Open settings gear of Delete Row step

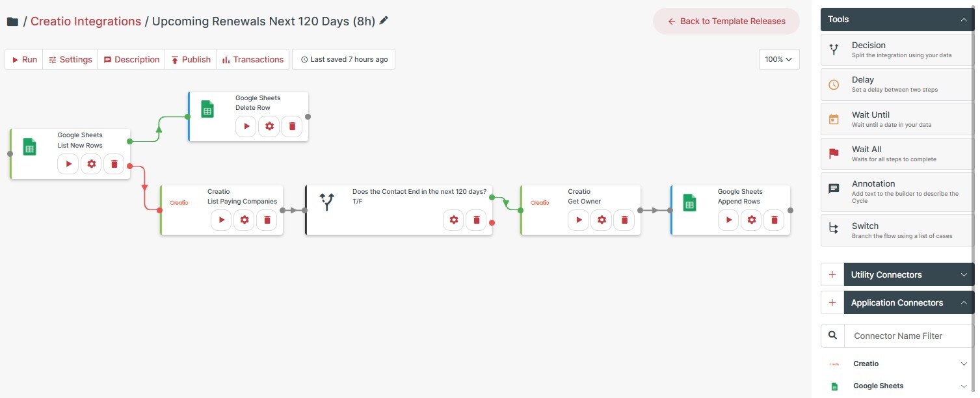click(269, 126)
